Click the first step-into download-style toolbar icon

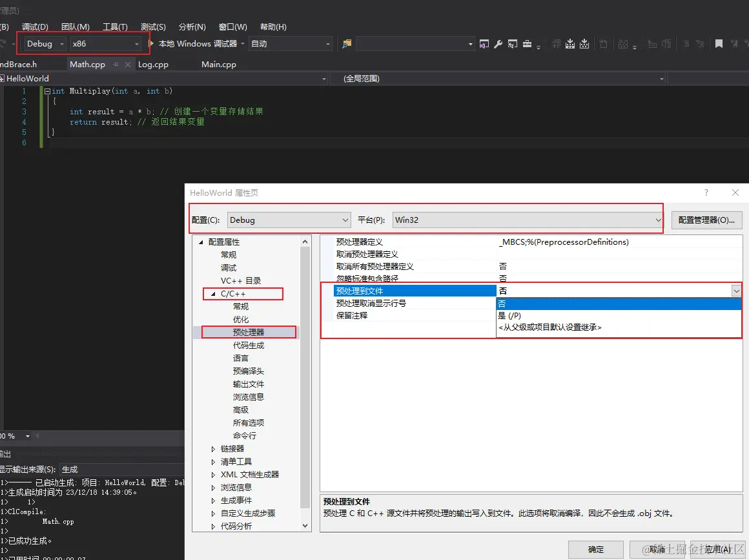(570, 44)
